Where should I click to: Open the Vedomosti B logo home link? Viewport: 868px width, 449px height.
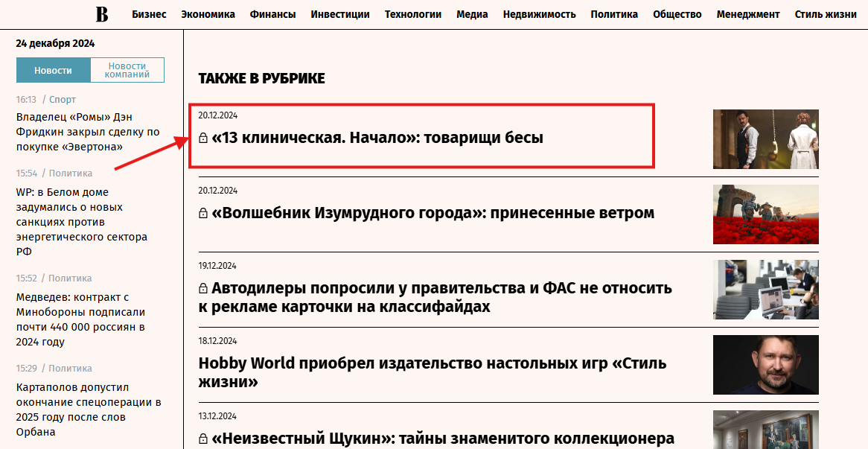click(x=102, y=14)
